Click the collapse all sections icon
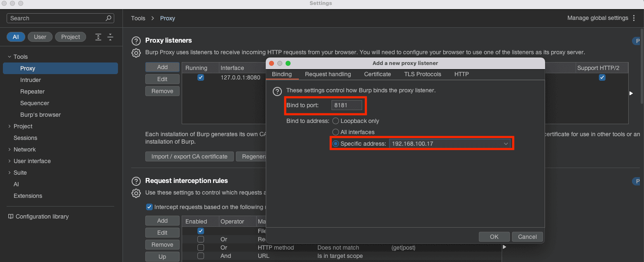The image size is (644, 262). (111, 37)
